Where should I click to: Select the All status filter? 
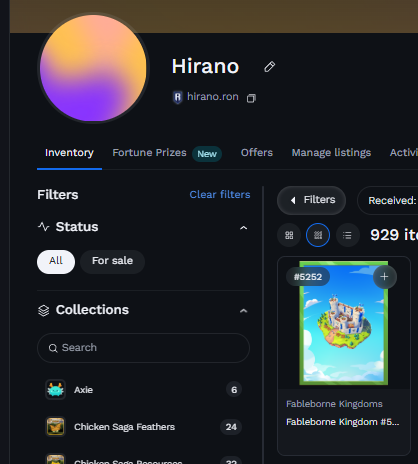(56, 262)
